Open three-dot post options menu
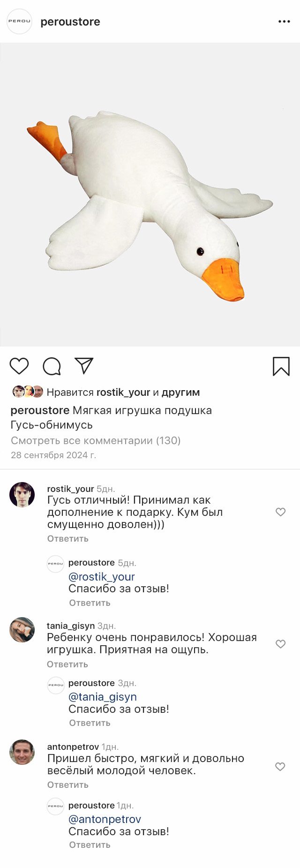Viewport: 300px width, 868px height. [x=284, y=22]
